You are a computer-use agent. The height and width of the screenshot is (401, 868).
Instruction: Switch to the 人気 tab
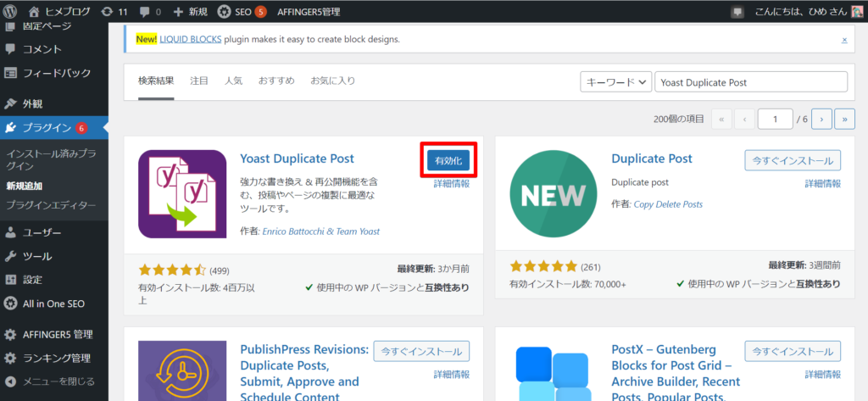pyautogui.click(x=233, y=81)
